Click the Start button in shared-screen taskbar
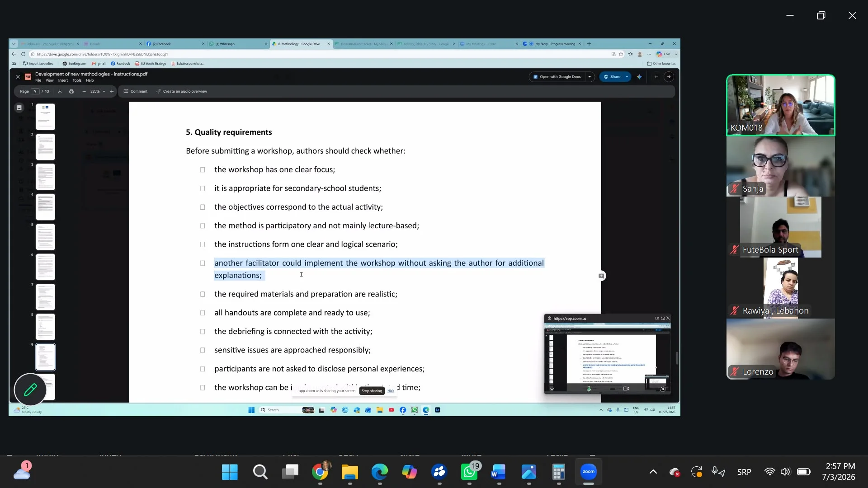Viewport: 868px width, 488px height. (251, 410)
